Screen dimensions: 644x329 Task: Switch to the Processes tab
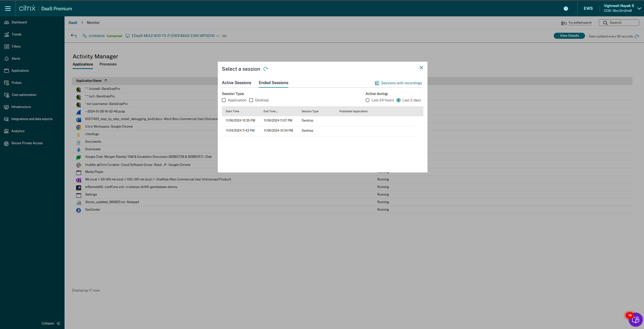coord(108,64)
